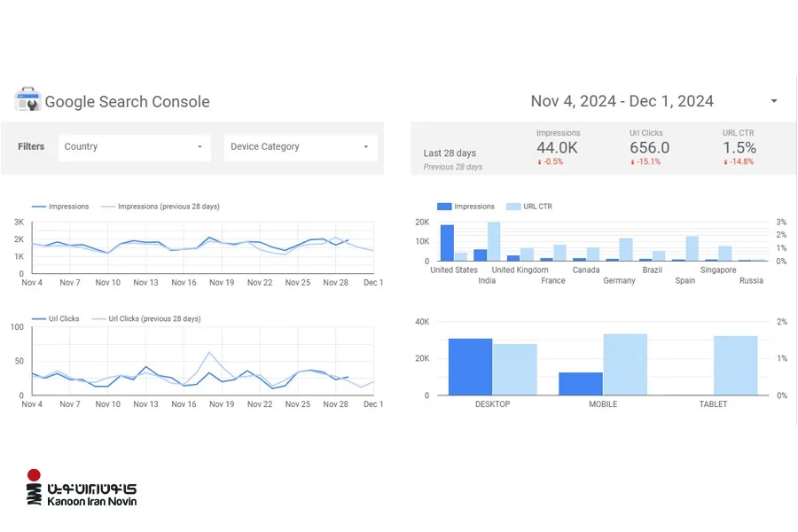Click the Spain country label
This screenshot has height=532, width=798.
[685, 280]
